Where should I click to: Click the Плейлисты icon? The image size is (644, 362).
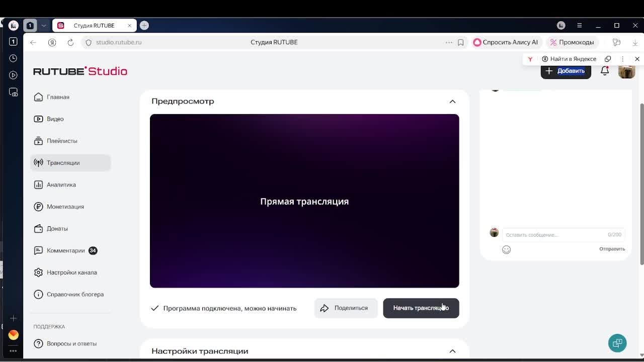[x=38, y=141]
